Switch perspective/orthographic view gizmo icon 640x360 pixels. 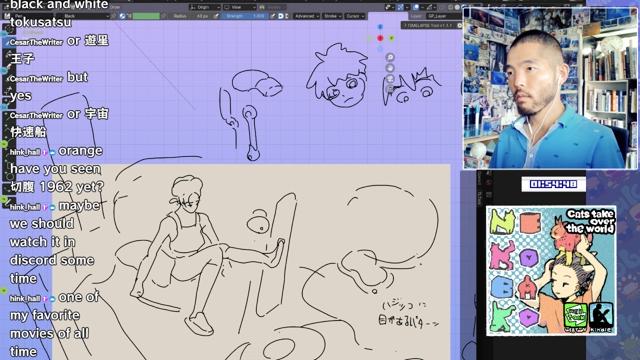tap(390, 89)
